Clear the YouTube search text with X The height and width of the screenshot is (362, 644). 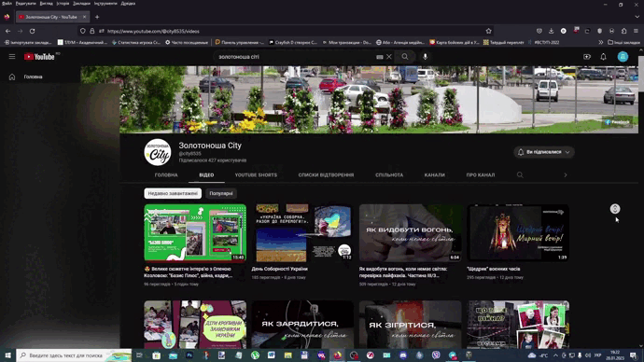(389, 57)
